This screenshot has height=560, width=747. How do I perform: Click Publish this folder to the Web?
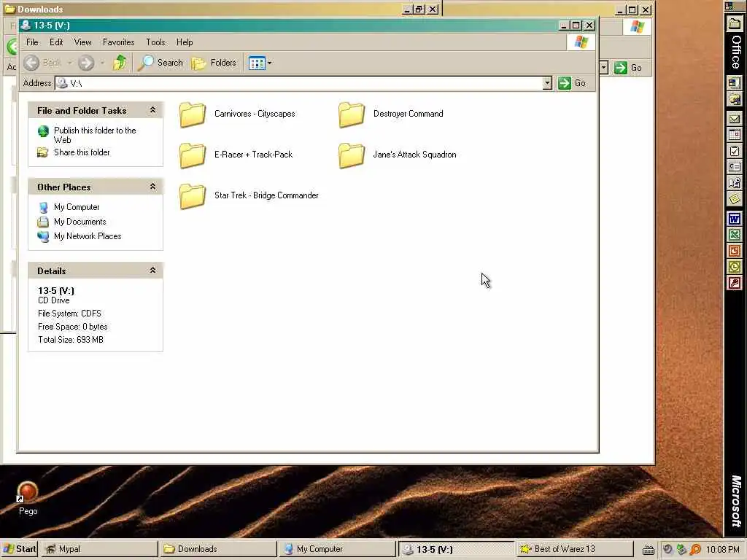95,135
